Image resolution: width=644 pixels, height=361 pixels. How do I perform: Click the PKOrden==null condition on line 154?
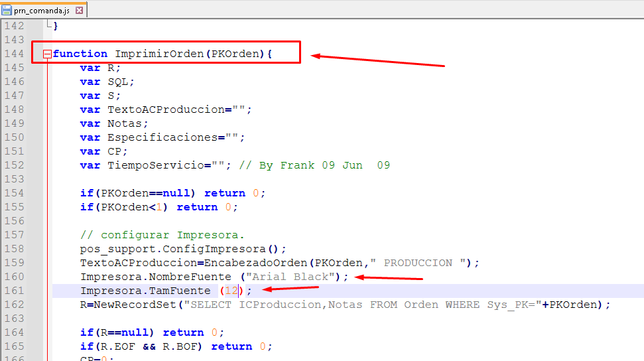tap(145, 193)
